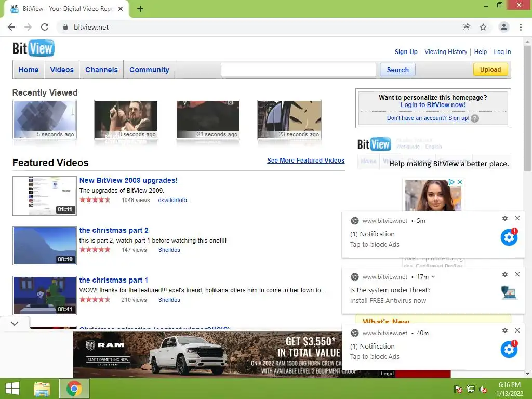This screenshot has height=399, width=532.
Task: Click the question mark help icon near Sign up
Action: (x=475, y=118)
